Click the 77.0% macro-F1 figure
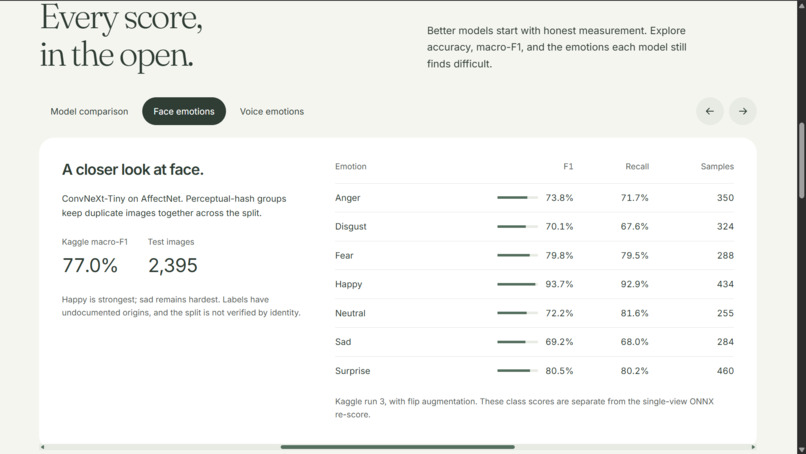The image size is (806, 454). pos(90,266)
